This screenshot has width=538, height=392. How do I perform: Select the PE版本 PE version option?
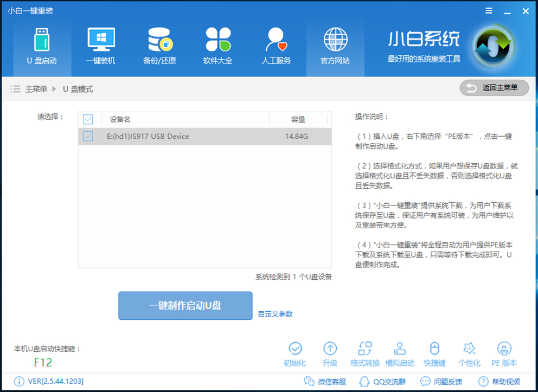504,354
